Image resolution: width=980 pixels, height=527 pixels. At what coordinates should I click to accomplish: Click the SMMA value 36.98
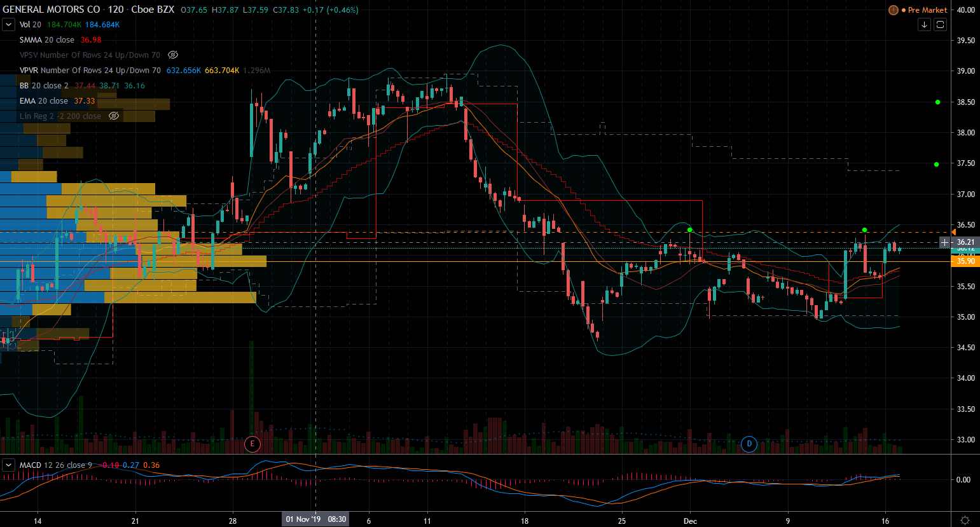click(91, 40)
